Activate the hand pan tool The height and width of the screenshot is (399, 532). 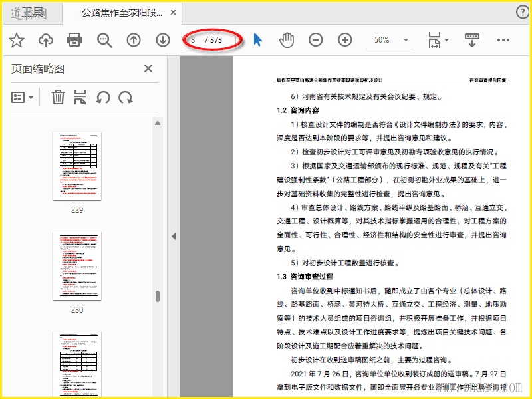287,40
